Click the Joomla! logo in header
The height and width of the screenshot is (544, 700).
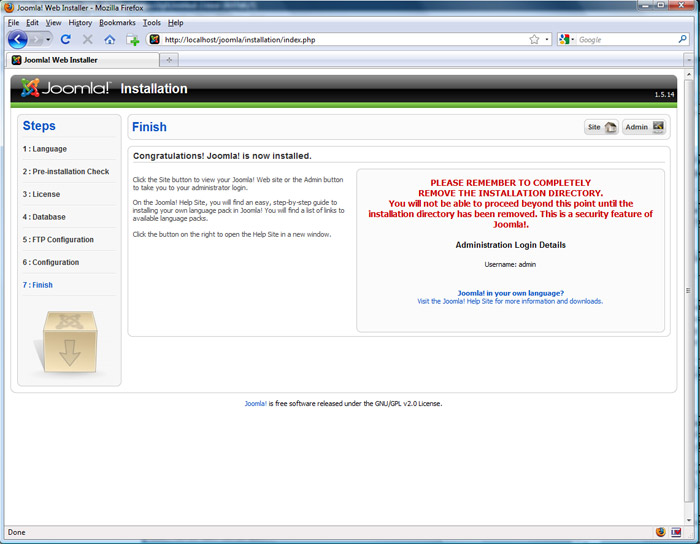64,88
